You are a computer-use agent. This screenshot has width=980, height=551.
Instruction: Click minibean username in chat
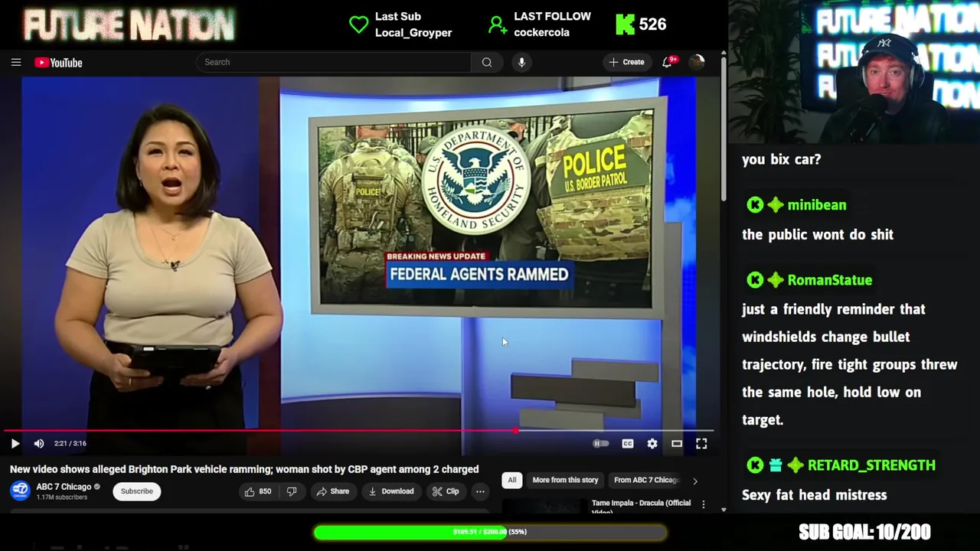coord(817,204)
